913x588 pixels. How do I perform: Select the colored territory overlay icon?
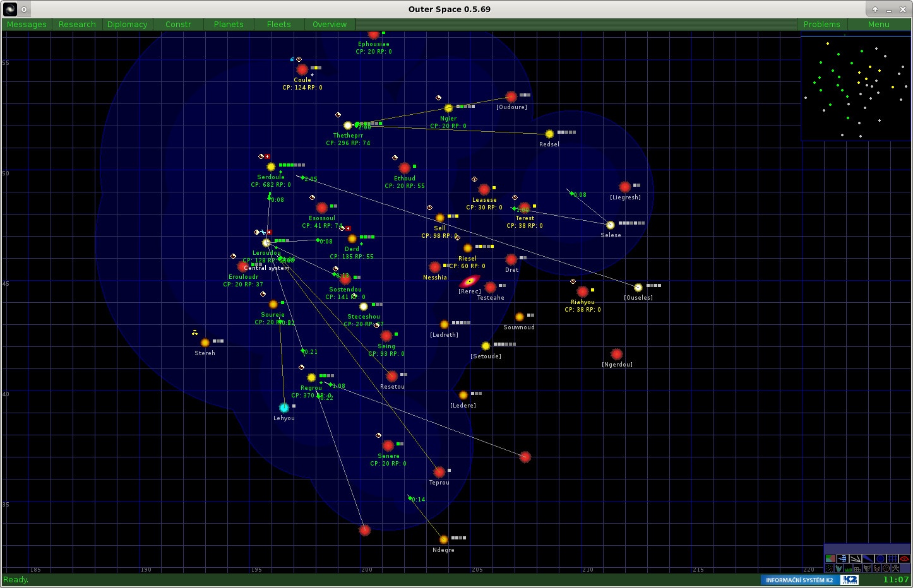coord(830,558)
